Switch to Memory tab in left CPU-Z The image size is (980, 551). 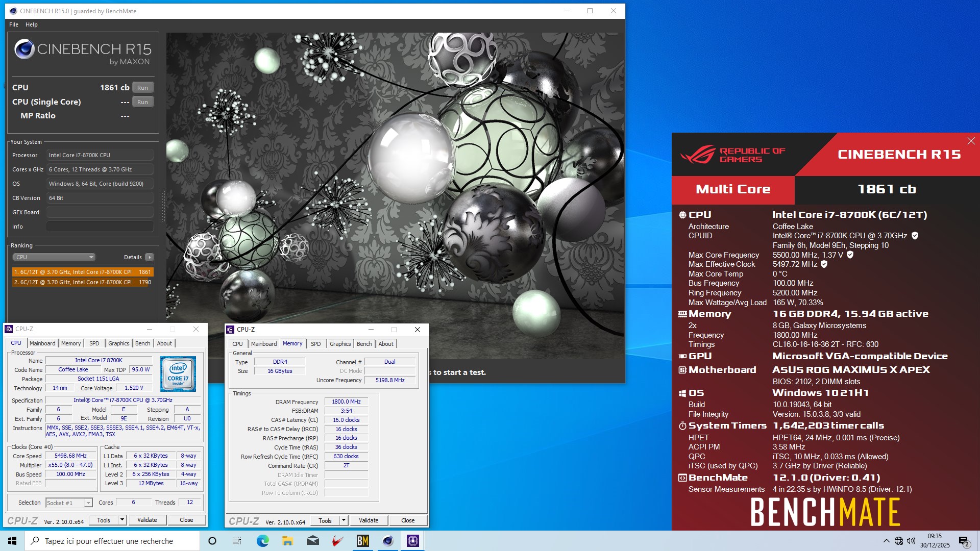click(x=71, y=343)
